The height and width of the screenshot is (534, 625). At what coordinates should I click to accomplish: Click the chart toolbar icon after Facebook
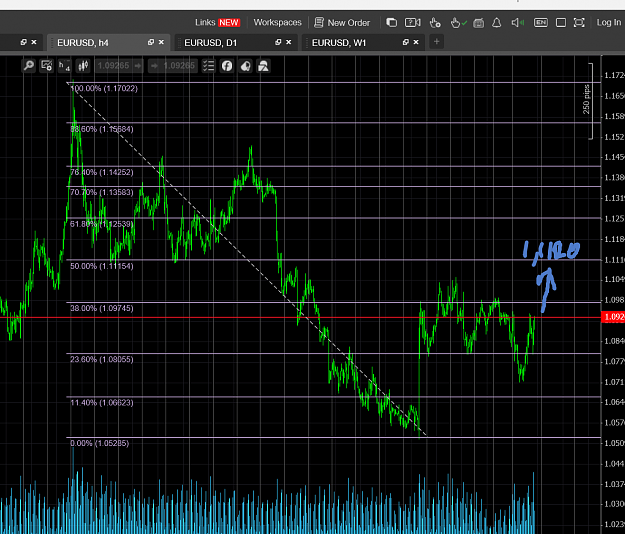(245, 66)
